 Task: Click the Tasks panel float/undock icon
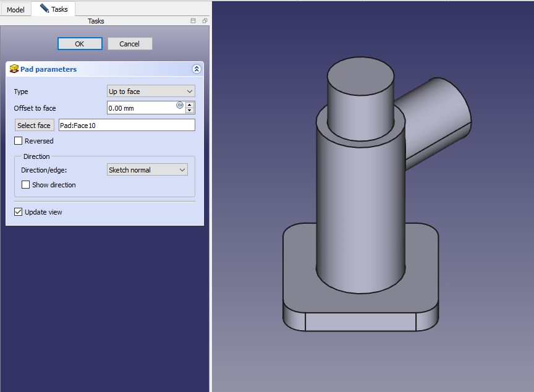(x=205, y=21)
